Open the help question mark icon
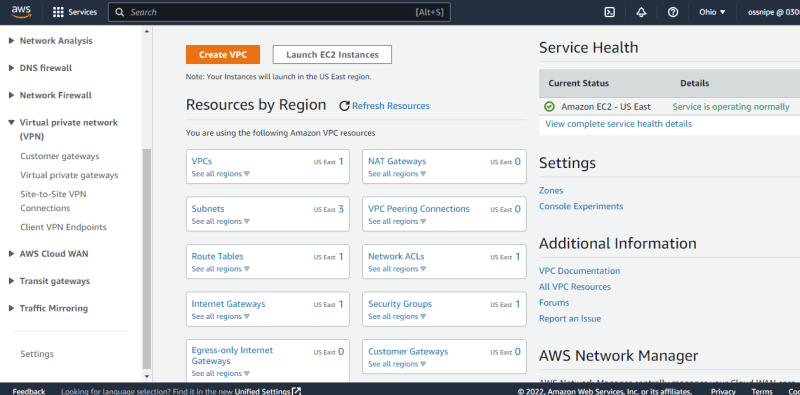The width and height of the screenshot is (800, 395). (673, 12)
